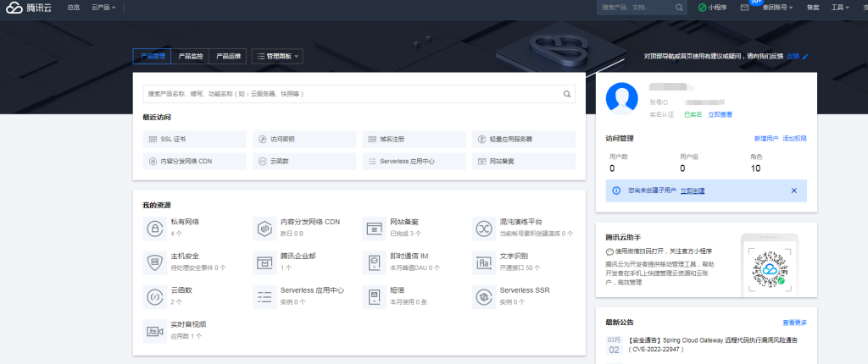
Task: Open recent 域名注册 shortcut
Action: 414,140
